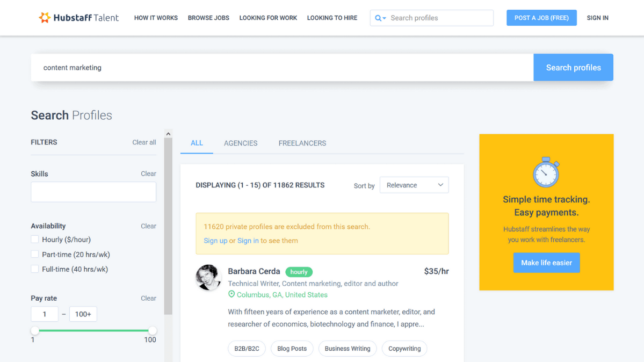Select the All results tab

pyautogui.click(x=197, y=143)
